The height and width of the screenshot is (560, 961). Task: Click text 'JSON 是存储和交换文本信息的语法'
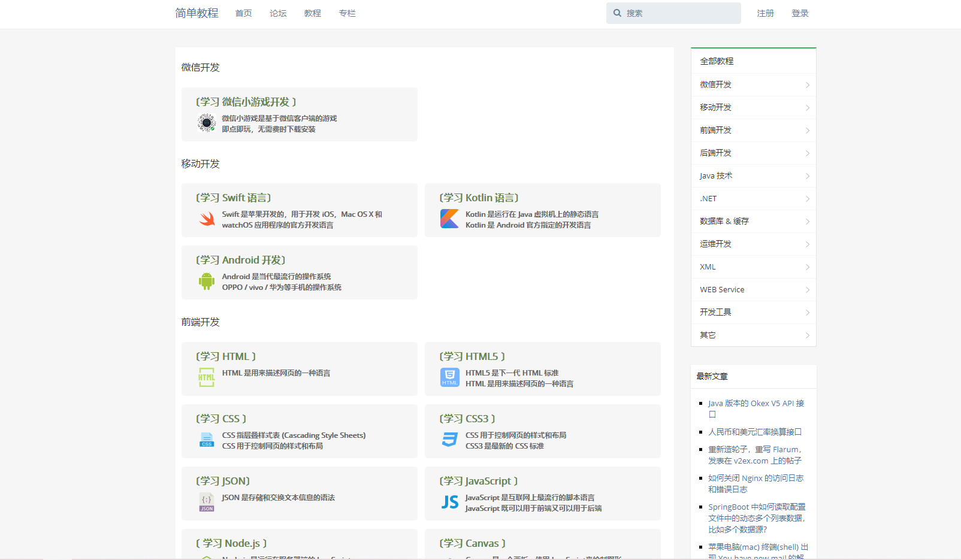(x=278, y=498)
